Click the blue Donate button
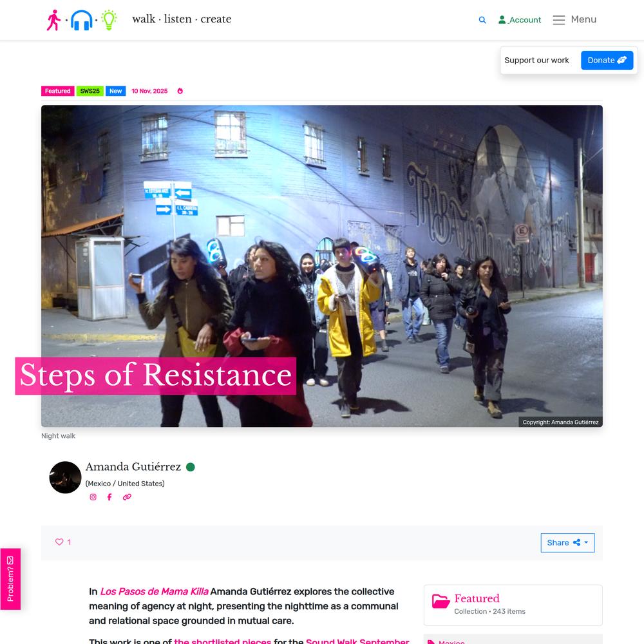 (x=607, y=61)
